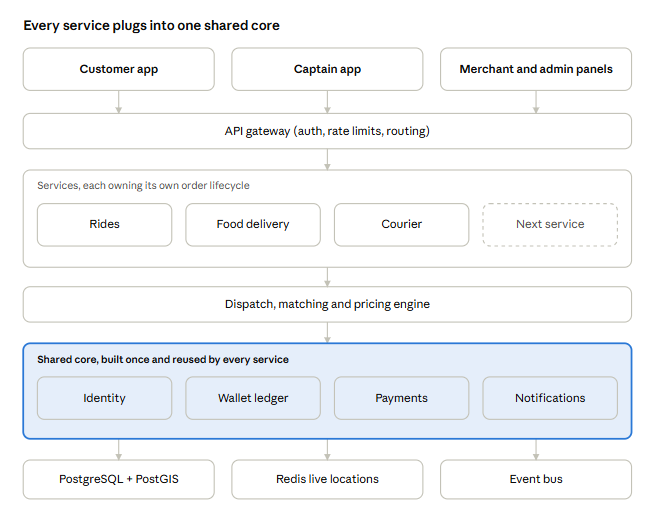The height and width of the screenshot is (520, 655).
Task: Select the Captain app box
Action: tap(327, 69)
